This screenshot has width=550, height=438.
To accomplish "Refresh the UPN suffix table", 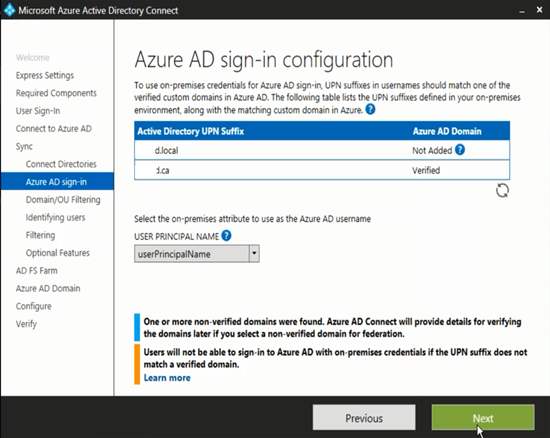I will pyautogui.click(x=502, y=190).
